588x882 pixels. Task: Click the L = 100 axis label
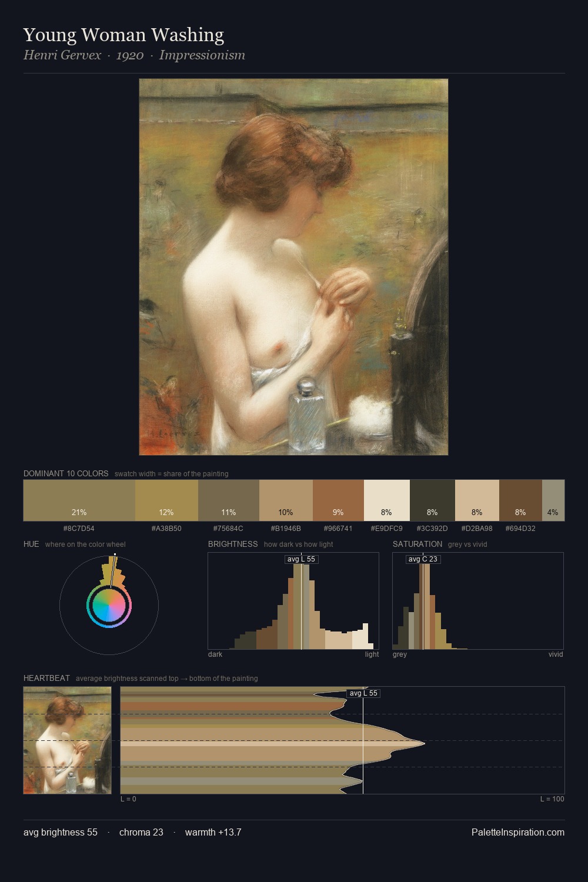click(552, 799)
